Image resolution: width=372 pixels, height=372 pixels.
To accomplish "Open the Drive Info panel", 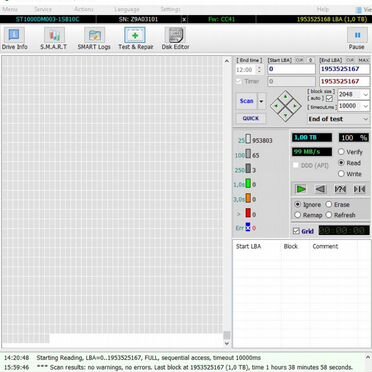I will tap(14, 39).
